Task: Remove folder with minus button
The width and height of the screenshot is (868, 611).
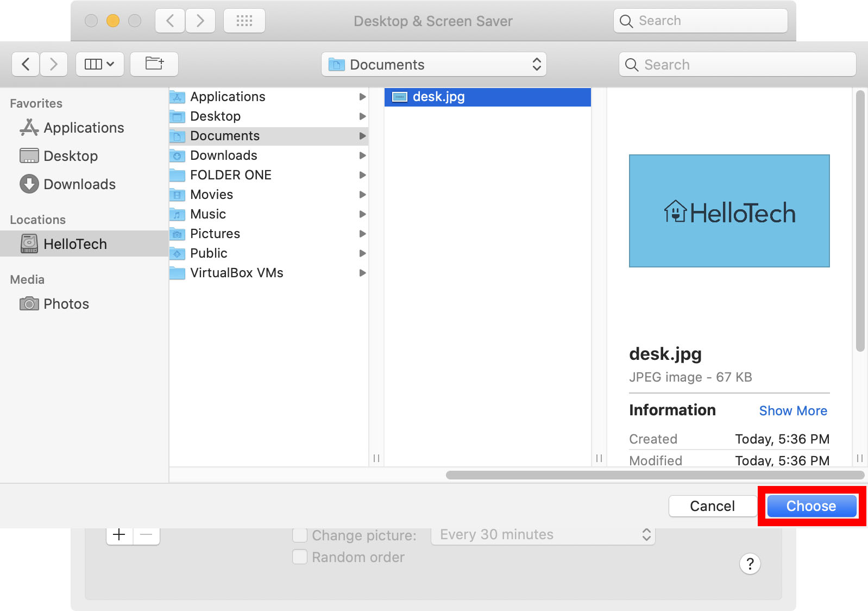Action: 146,535
